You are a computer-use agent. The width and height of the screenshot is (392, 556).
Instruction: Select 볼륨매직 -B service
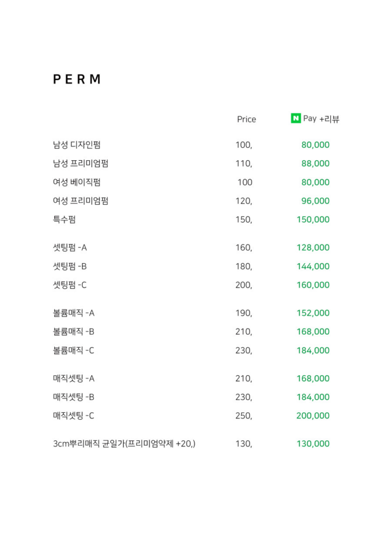(x=74, y=332)
